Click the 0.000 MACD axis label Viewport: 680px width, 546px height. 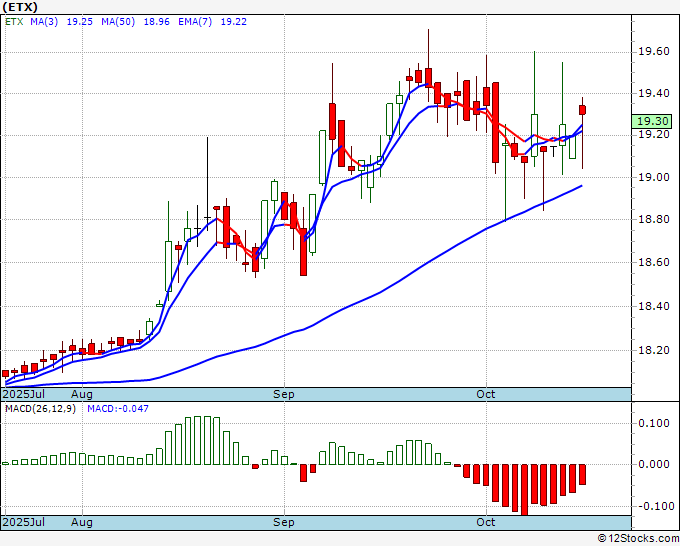(x=654, y=464)
